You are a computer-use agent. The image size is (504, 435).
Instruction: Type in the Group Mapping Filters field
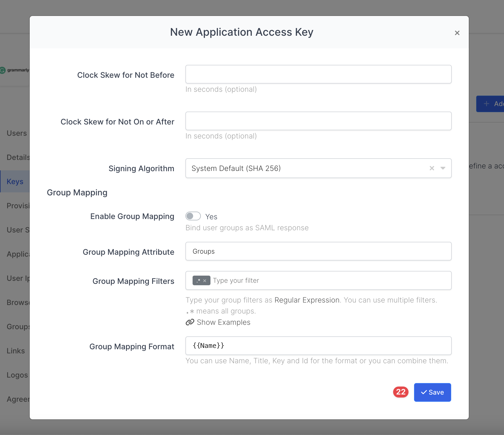coord(330,281)
